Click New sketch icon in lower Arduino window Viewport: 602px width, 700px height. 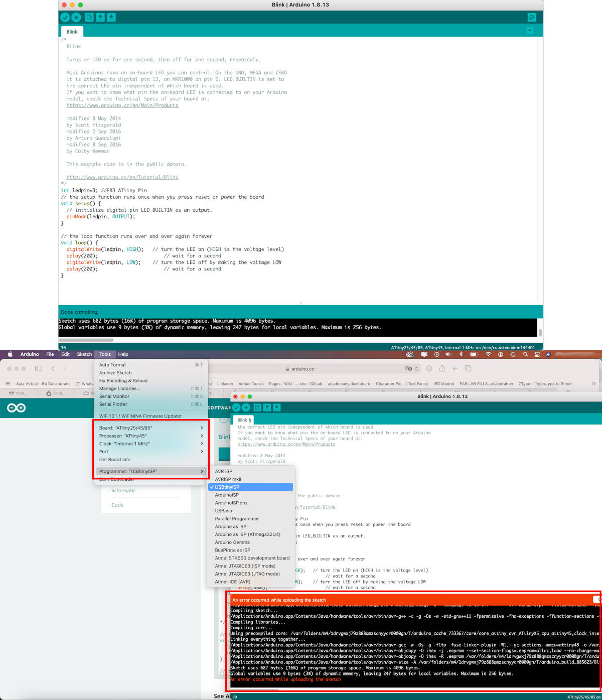pos(257,407)
